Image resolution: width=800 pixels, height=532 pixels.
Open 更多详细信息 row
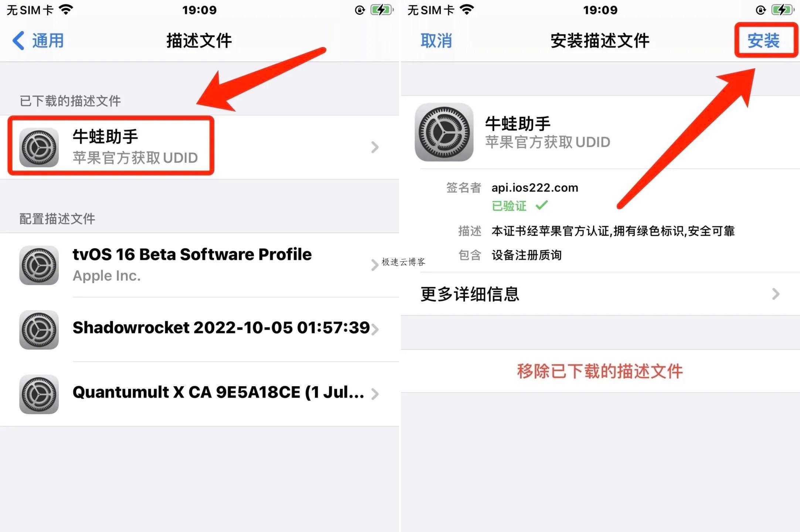click(x=600, y=294)
